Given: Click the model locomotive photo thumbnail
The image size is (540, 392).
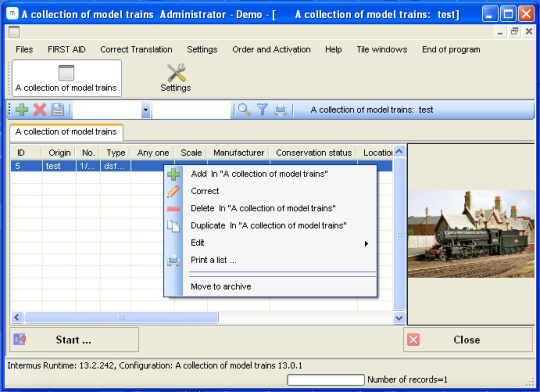Looking at the screenshot, I should (471, 234).
